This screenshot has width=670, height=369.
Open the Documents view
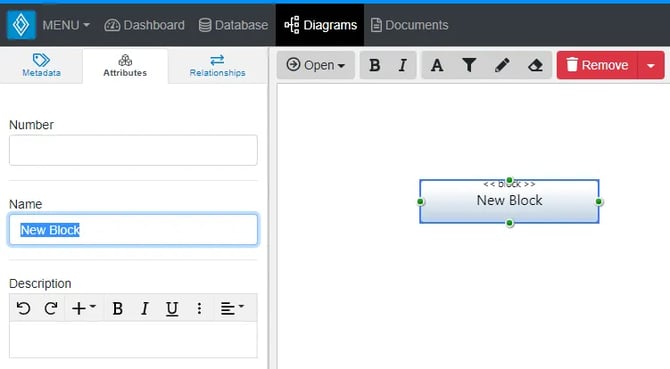409,25
